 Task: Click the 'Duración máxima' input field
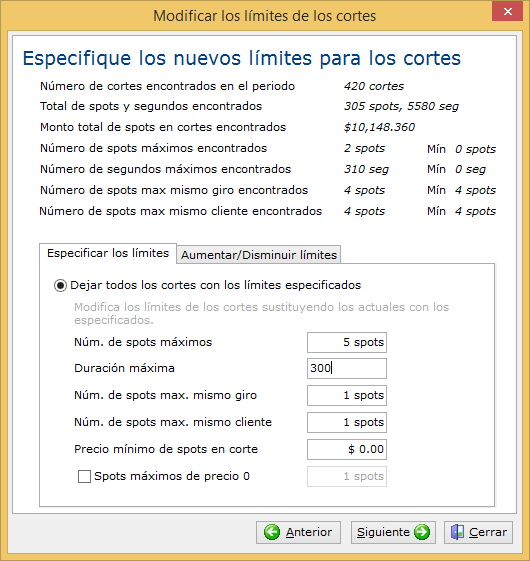coord(347,369)
